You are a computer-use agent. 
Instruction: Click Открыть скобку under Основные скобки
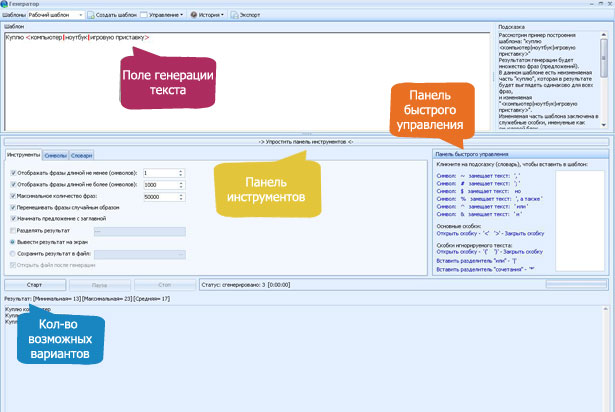[x=463, y=233]
